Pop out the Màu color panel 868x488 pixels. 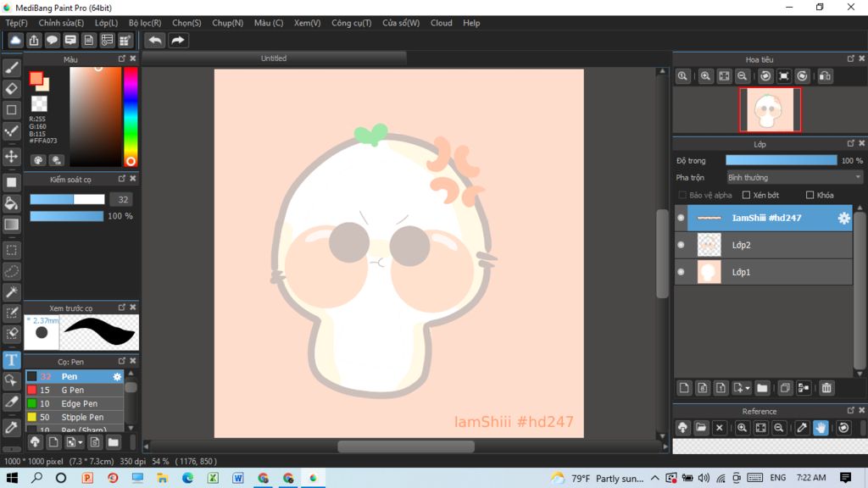[x=122, y=58]
